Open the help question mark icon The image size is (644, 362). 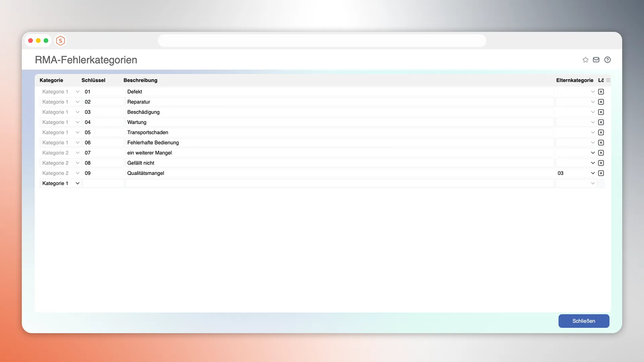[x=607, y=60]
